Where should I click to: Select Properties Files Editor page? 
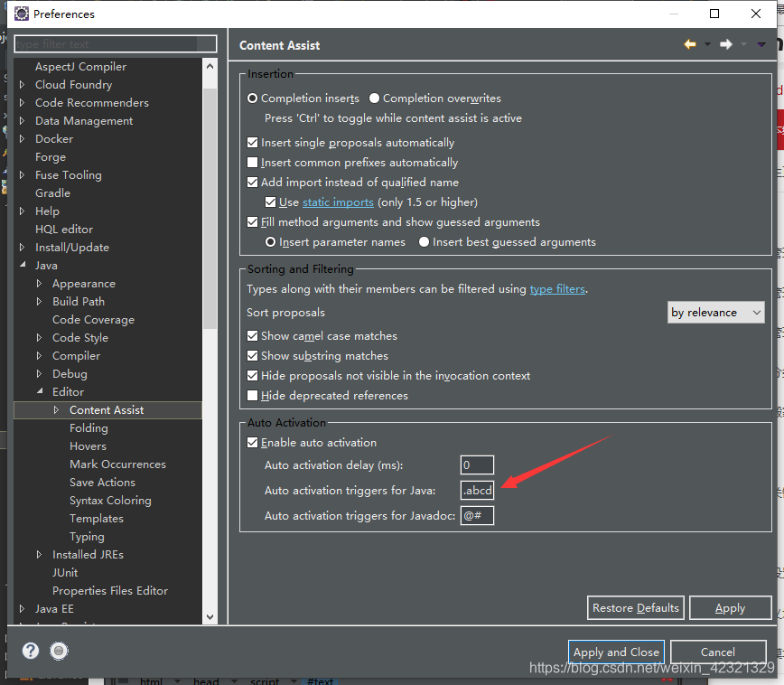click(110, 590)
